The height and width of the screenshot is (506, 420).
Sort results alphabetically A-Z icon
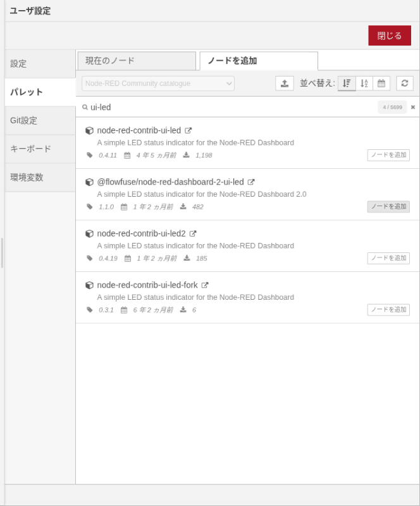coord(364,83)
